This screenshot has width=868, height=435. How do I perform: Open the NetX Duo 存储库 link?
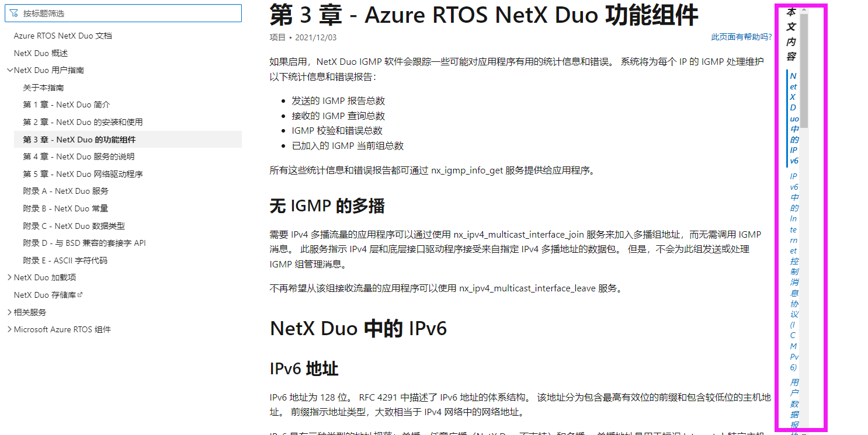(x=45, y=295)
